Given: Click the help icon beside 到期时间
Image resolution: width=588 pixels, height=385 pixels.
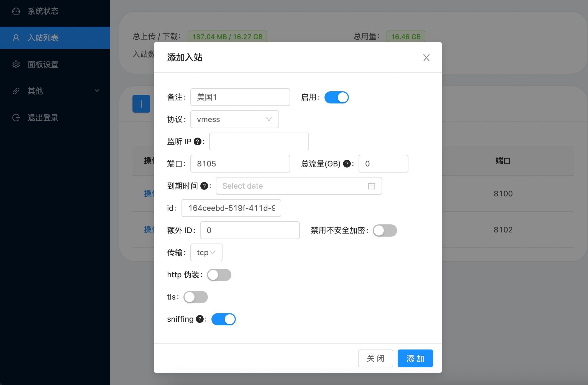Looking at the screenshot, I should pyautogui.click(x=204, y=186).
